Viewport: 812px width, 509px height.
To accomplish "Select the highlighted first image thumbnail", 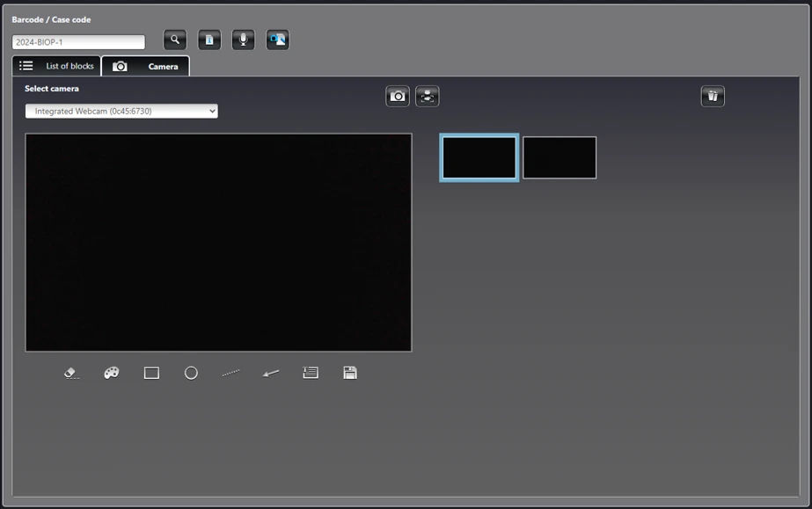I will (x=479, y=157).
